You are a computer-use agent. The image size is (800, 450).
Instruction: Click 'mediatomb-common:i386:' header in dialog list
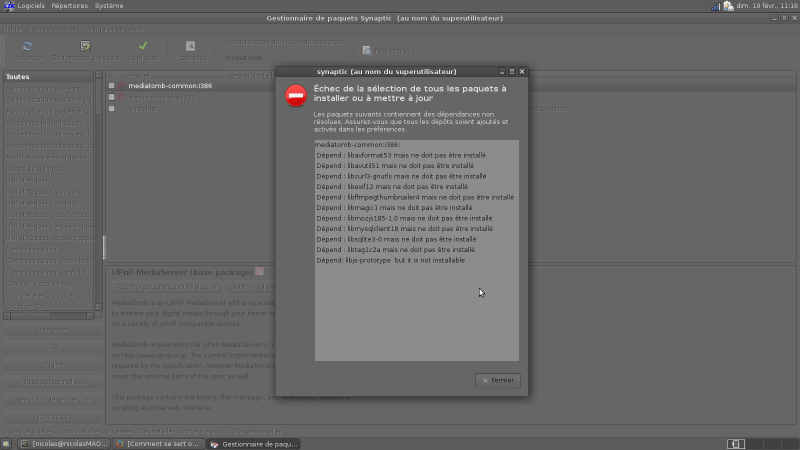click(358, 145)
